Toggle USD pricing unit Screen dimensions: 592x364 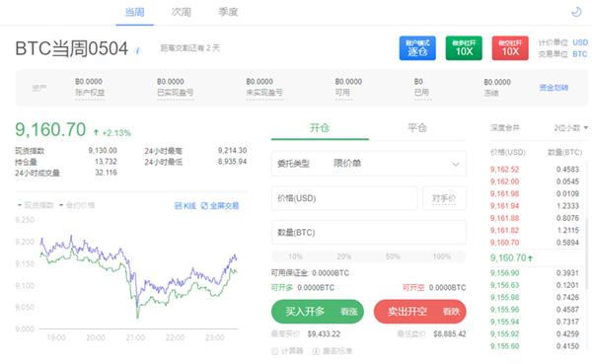click(x=580, y=42)
